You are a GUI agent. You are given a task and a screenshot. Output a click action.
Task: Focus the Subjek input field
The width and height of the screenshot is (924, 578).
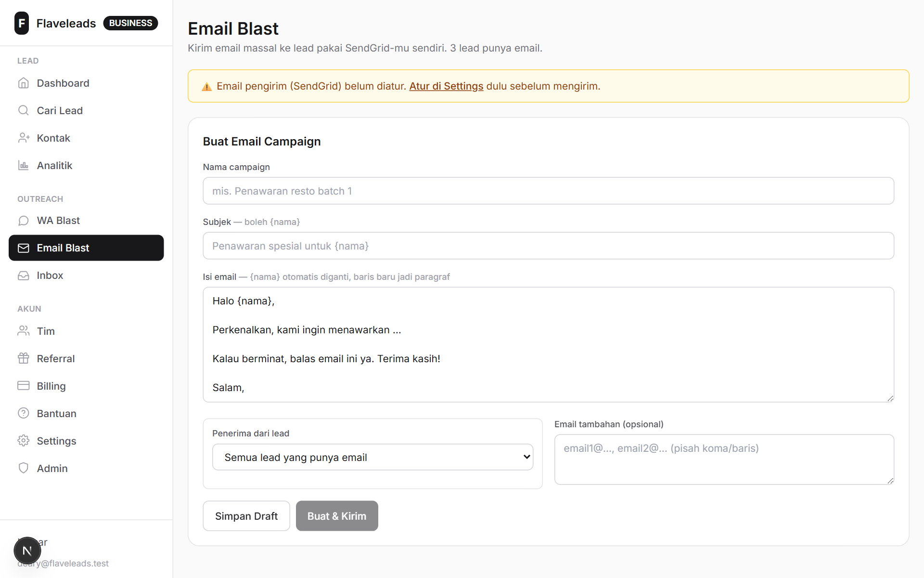pos(548,246)
